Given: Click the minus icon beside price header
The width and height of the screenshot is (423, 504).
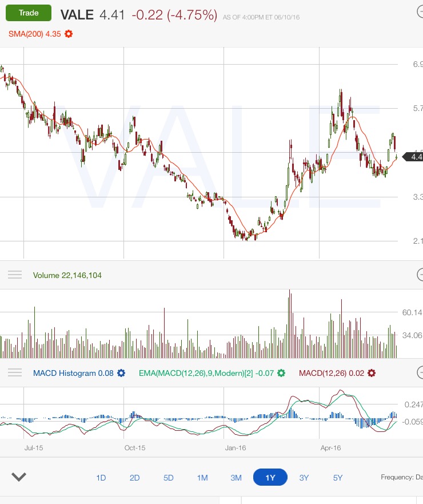Looking at the screenshot, I should (x=419, y=13).
